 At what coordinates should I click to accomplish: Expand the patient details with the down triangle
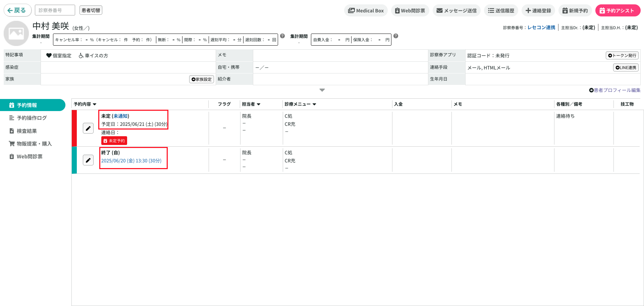322,90
